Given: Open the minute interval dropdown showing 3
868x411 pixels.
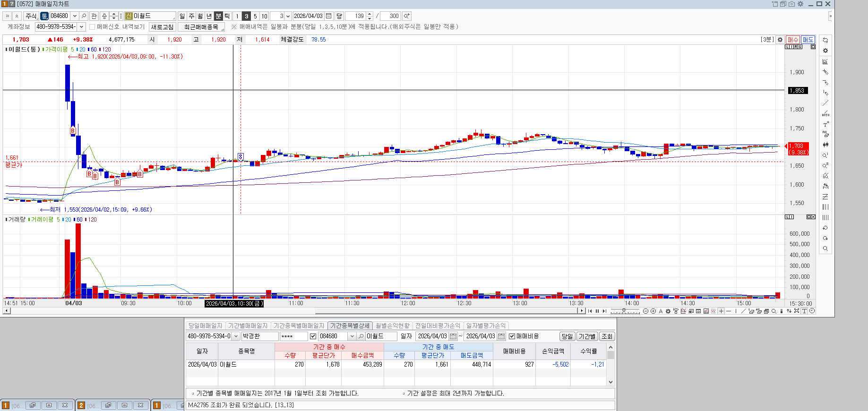Looking at the screenshot, I should [288, 16].
